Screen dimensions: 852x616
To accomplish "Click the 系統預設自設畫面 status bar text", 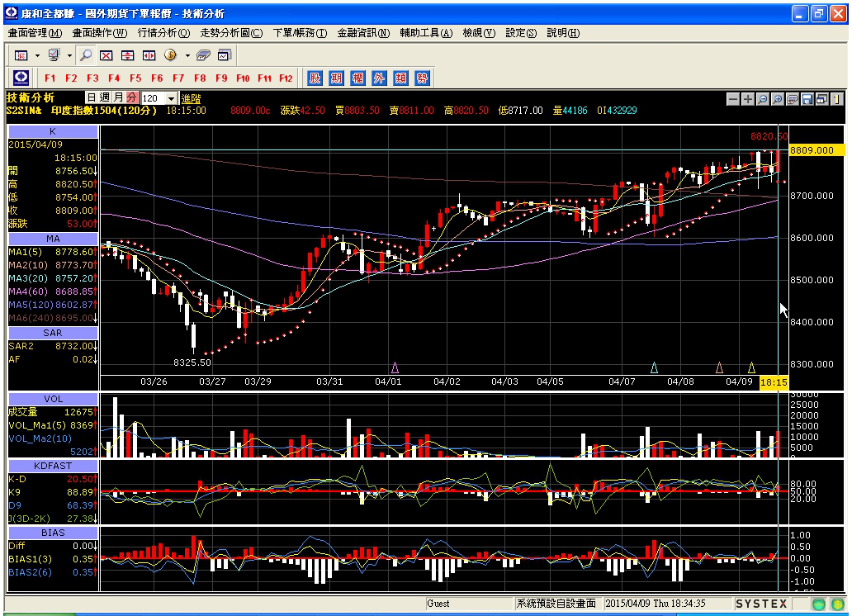I will point(556,604).
